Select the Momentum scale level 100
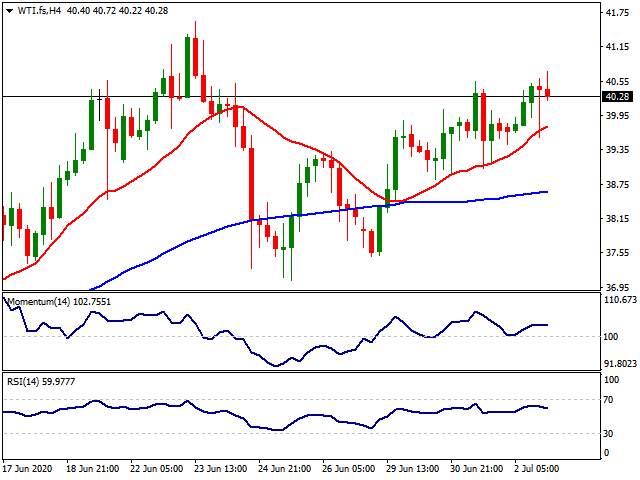Viewport: 640px width, 480px height. [x=611, y=337]
